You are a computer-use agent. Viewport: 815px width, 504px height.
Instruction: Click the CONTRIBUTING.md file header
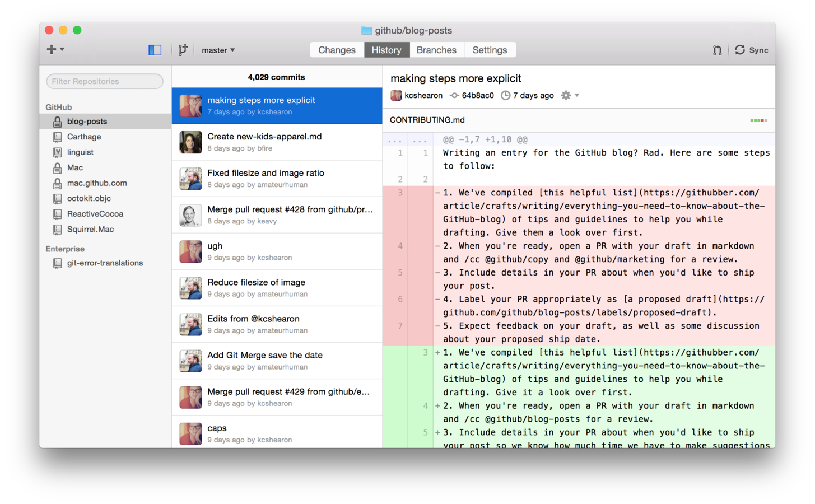coord(579,120)
